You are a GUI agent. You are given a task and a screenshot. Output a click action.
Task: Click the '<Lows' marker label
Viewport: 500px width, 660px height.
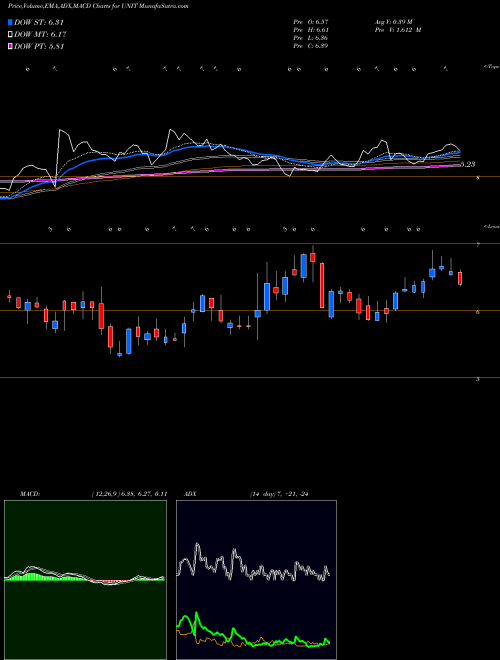click(x=491, y=226)
